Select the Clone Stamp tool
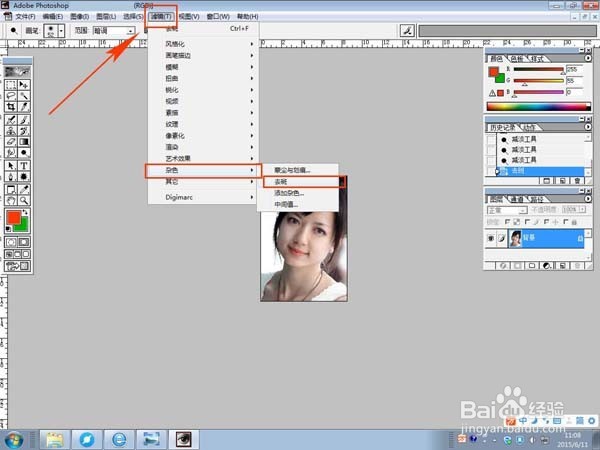Image resolution: width=600 pixels, height=450 pixels. (x=11, y=131)
